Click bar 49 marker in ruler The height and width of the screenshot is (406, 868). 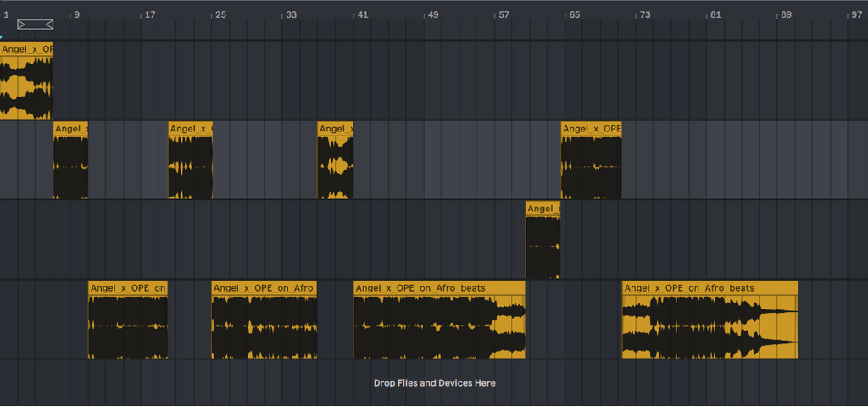[433, 15]
